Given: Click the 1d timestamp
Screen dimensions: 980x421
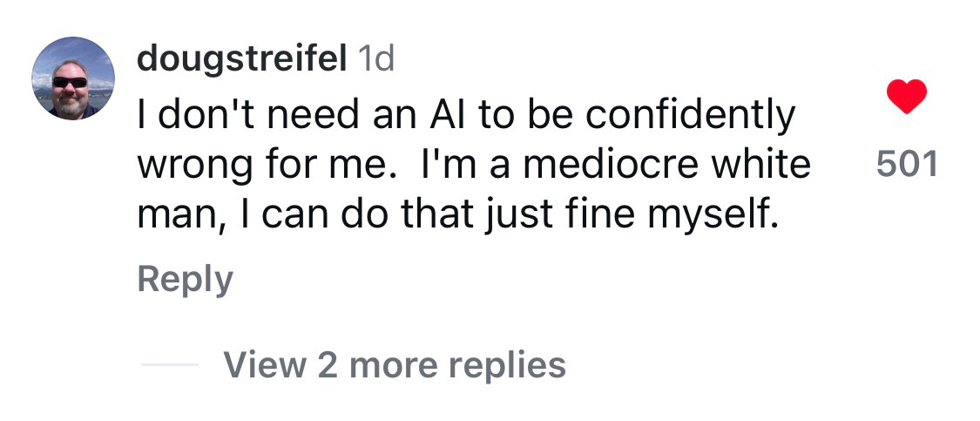Looking at the screenshot, I should tap(375, 59).
